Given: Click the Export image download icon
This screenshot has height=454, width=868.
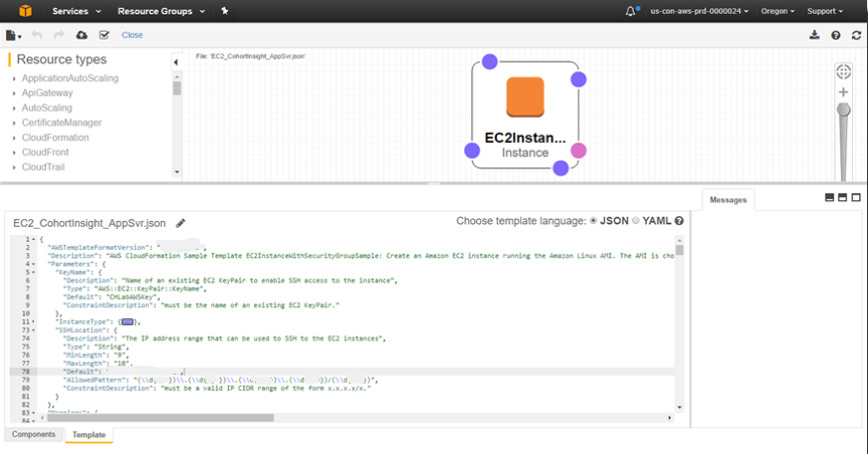Looking at the screenshot, I should tap(814, 35).
